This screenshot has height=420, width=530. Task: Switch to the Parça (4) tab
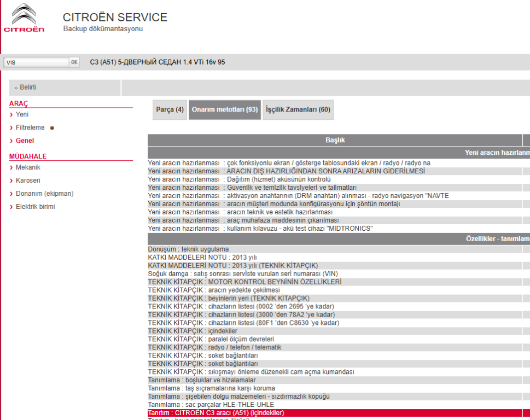coord(170,110)
